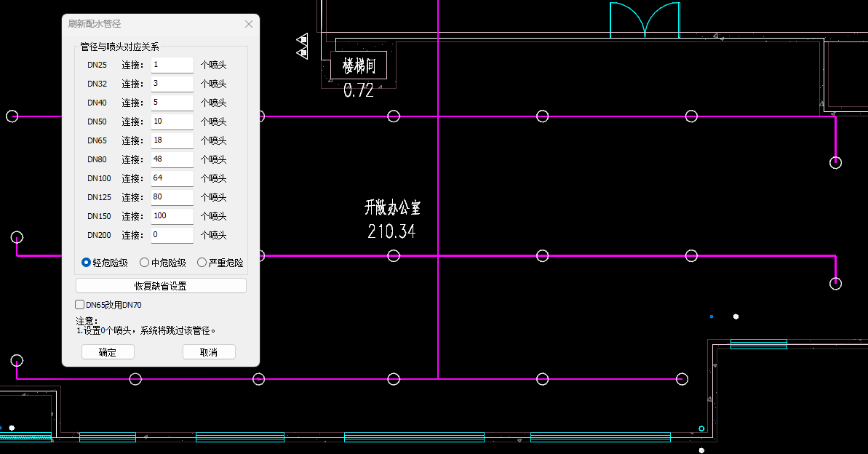Click the DN80 sprinkler count input field
Screen dimensions: 868x454
pos(172,159)
